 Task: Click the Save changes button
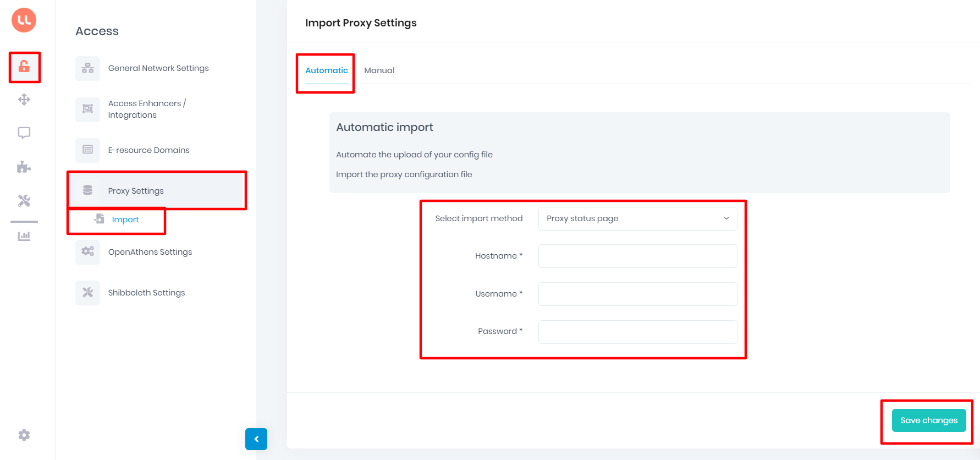click(x=928, y=420)
